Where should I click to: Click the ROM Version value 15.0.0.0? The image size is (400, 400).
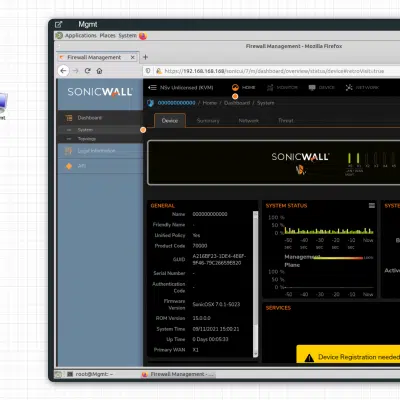(201, 318)
